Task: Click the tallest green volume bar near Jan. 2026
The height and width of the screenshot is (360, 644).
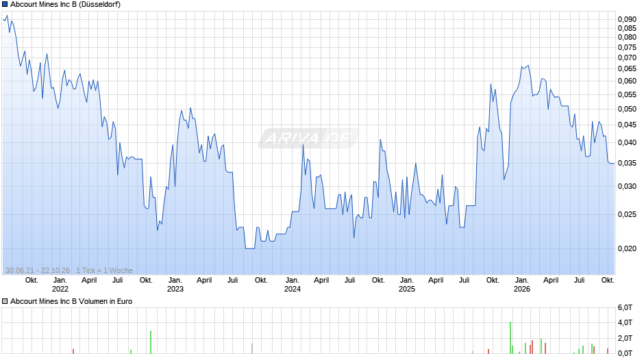Action: [510, 338]
